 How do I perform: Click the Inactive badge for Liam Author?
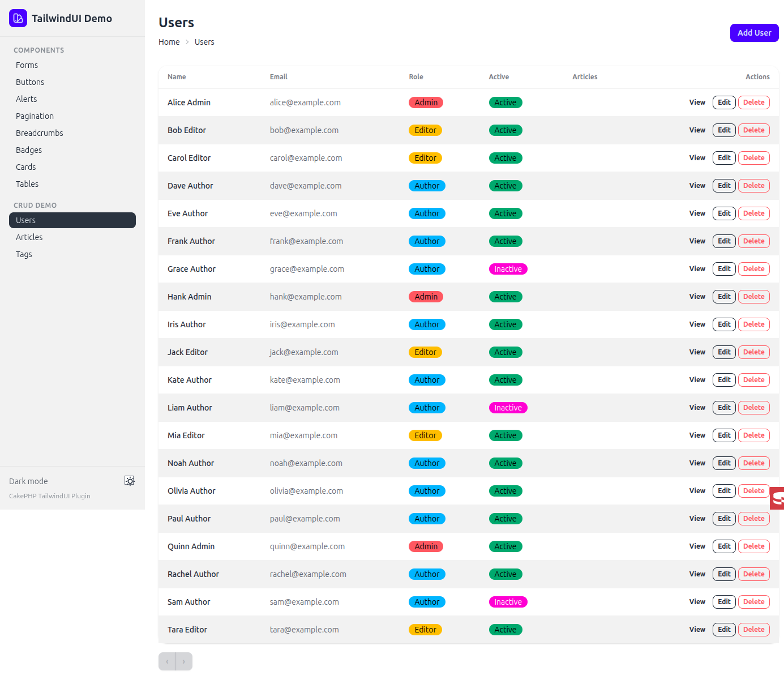pos(508,408)
